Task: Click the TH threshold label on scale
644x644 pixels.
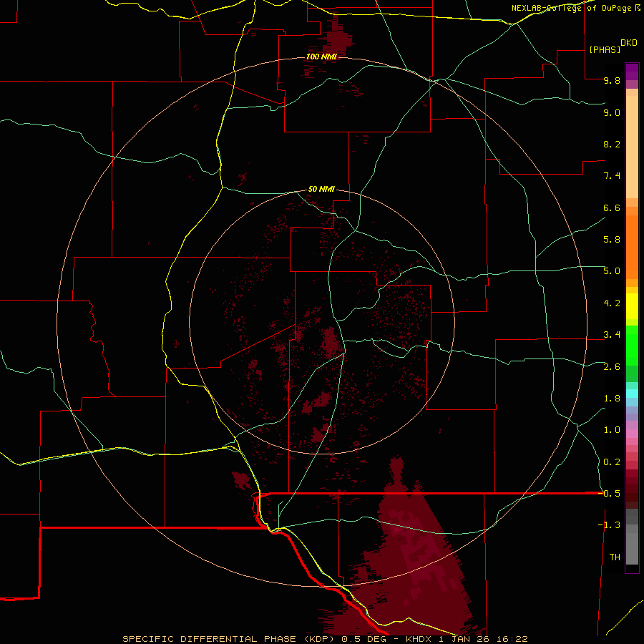Action: [615, 557]
